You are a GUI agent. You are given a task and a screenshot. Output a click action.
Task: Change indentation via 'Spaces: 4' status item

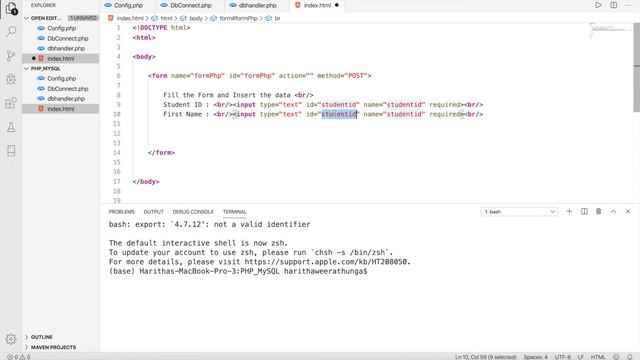536,357
